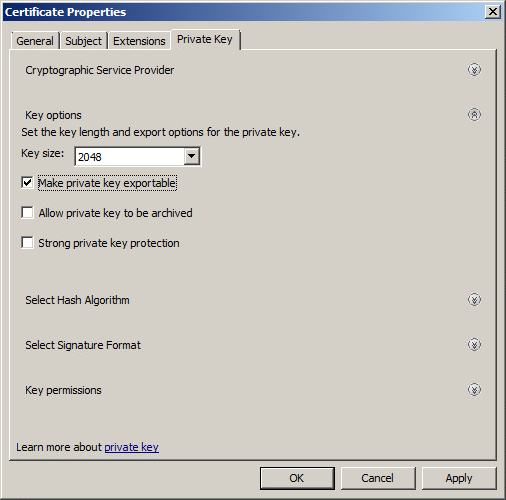Expand the Key permissions chevron
The width and height of the screenshot is (506, 500).
click(474, 389)
